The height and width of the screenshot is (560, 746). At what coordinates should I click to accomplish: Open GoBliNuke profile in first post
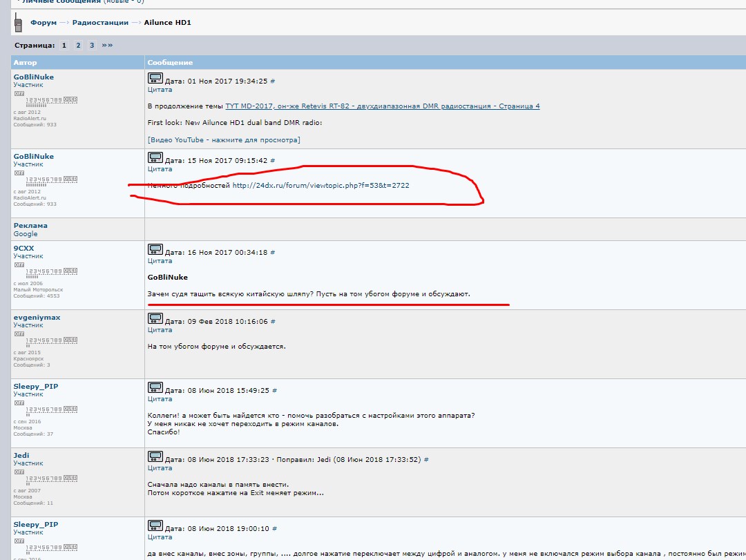(33, 77)
